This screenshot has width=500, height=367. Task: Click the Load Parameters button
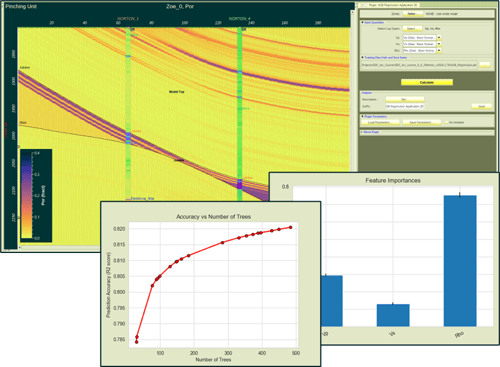click(x=380, y=122)
